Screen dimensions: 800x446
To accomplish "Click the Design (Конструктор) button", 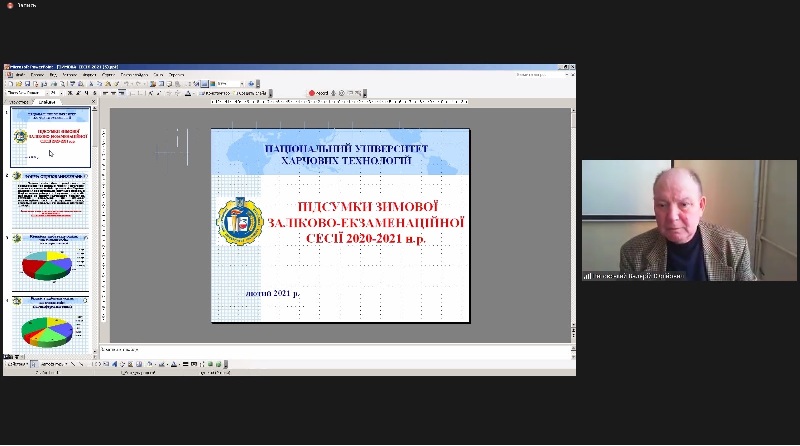I will pyautogui.click(x=215, y=93).
